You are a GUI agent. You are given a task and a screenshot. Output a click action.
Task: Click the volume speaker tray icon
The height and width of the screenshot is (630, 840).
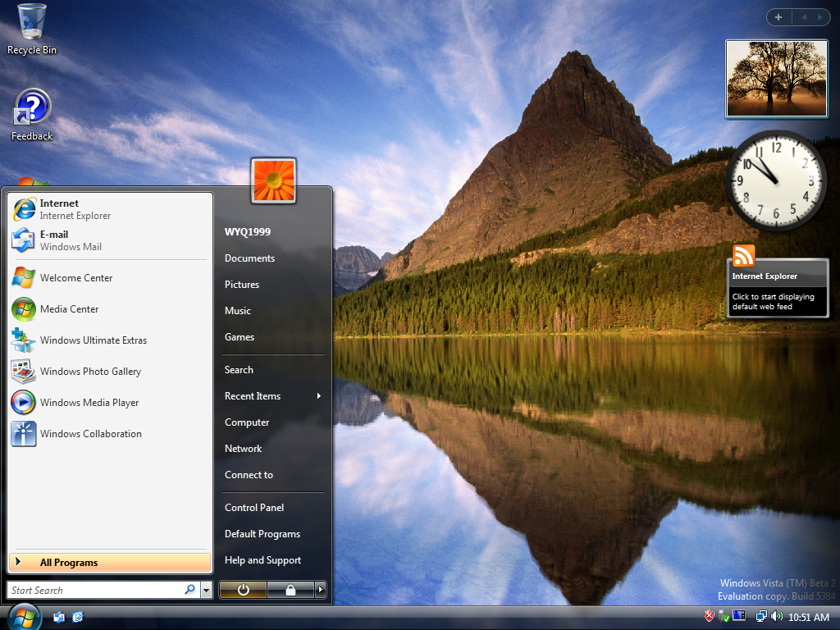tap(777, 617)
